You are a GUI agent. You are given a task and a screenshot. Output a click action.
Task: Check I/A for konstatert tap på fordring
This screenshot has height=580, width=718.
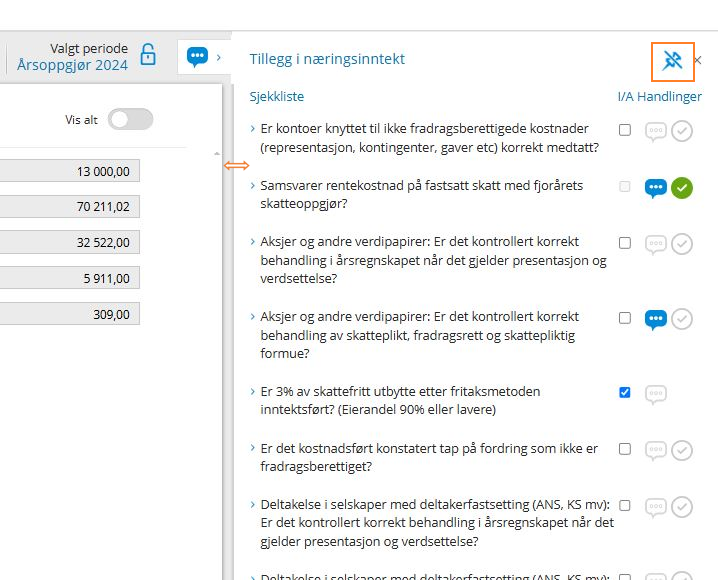tap(625, 449)
